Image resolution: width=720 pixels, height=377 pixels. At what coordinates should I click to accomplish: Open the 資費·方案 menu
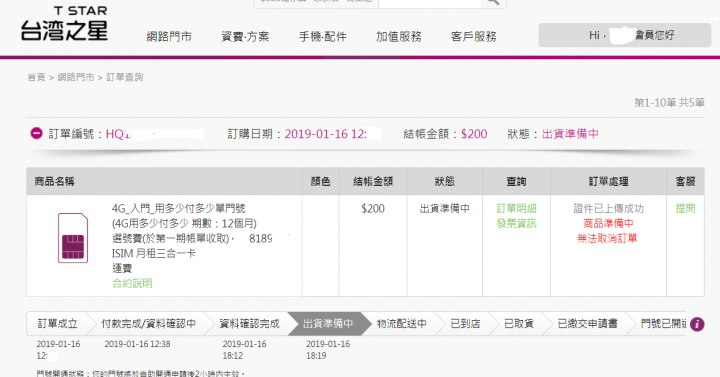(x=245, y=36)
